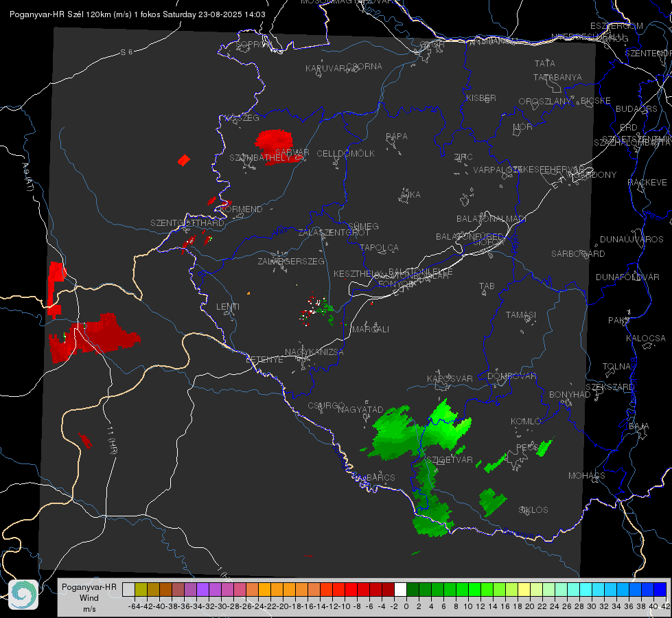Image resolution: width=672 pixels, height=618 pixels.
Task: Click the KALOCSA town label
Action: 646,339
